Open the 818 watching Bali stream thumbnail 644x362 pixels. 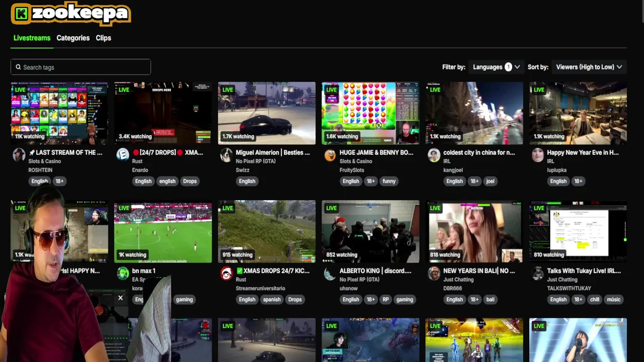click(x=474, y=232)
